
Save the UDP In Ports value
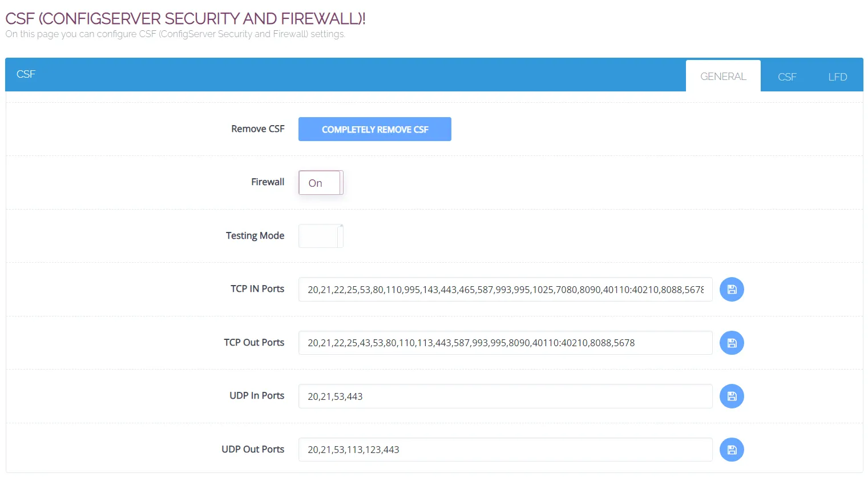point(732,396)
